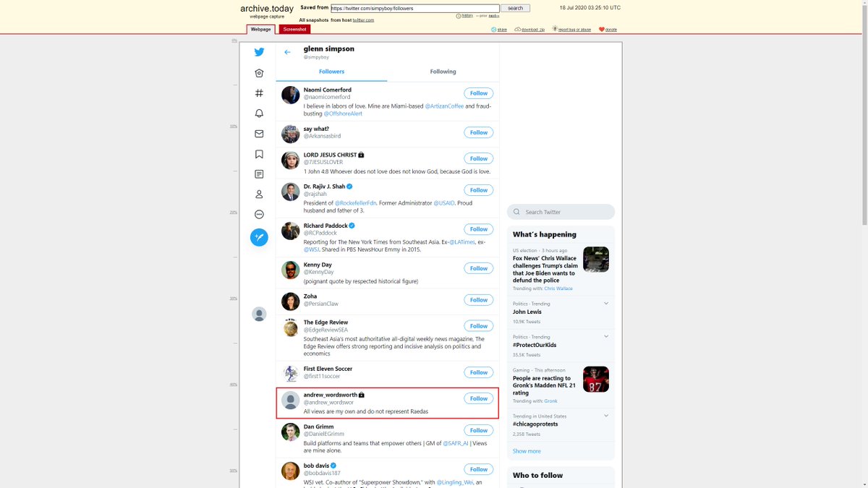
Task: Click the history clock icon
Action: coord(459,15)
